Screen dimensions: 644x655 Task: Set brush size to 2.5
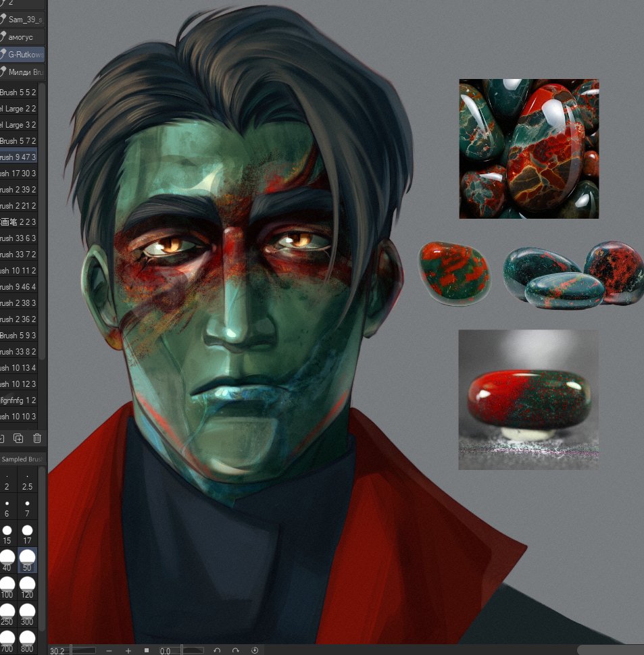click(27, 481)
